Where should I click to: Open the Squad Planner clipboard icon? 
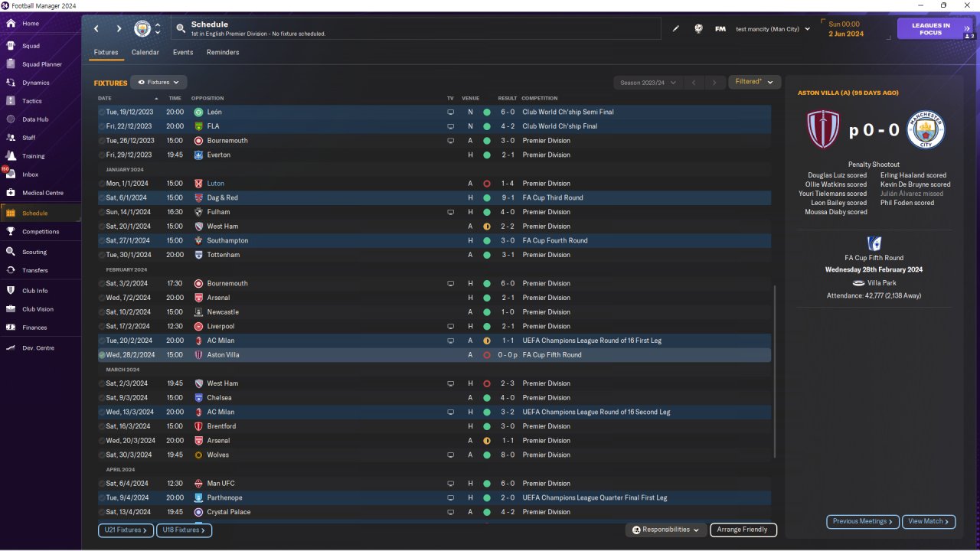[11, 64]
